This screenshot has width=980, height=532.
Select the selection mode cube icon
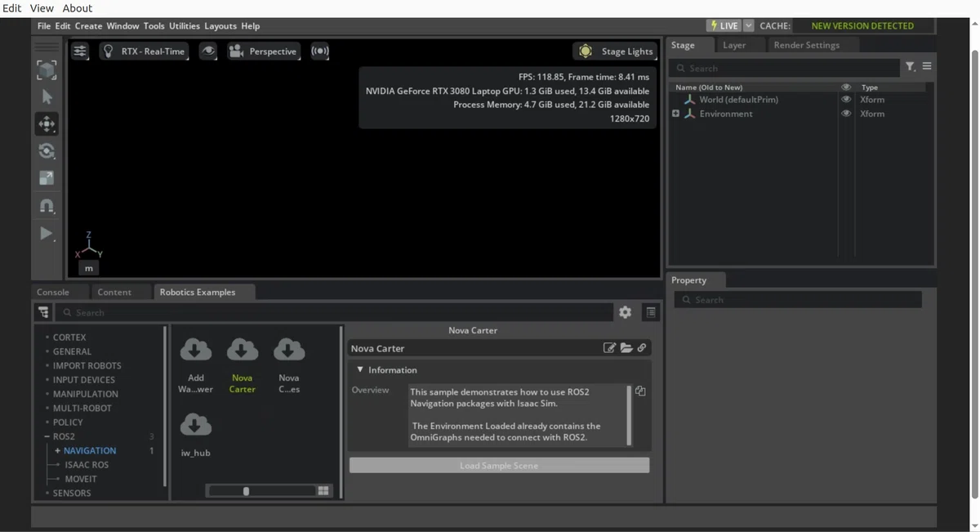tap(47, 70)
